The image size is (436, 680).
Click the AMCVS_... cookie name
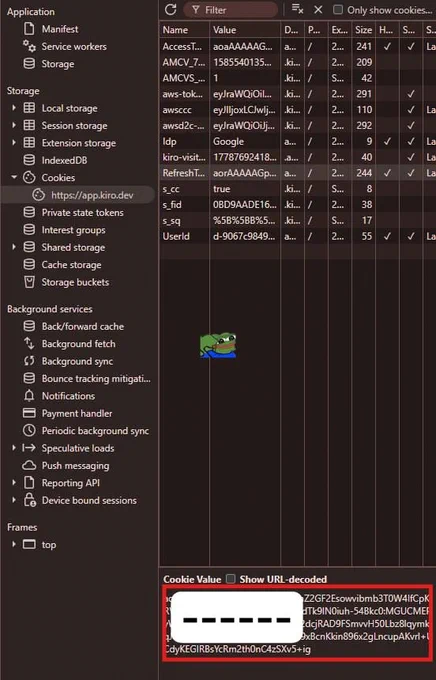[x=183, y=78]
